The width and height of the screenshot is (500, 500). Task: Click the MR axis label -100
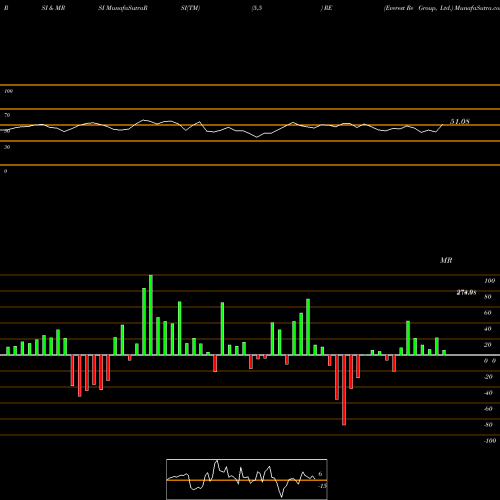tap(490, 441)
